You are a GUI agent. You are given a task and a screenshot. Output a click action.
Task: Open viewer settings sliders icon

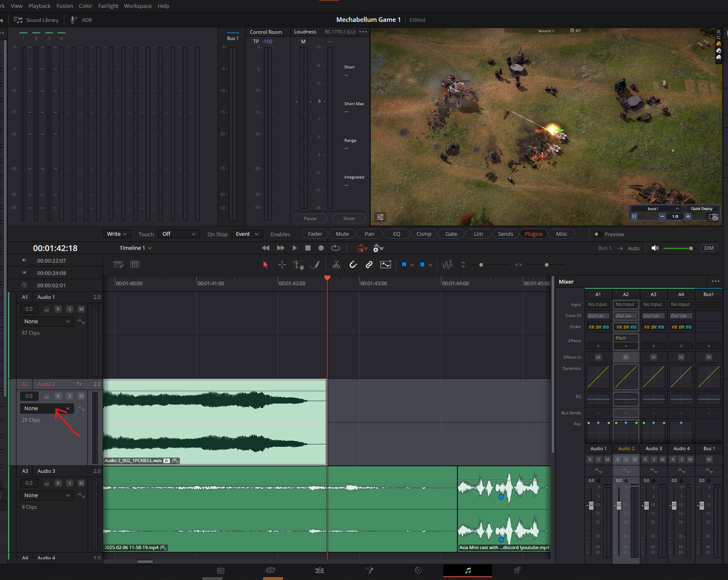380,217
